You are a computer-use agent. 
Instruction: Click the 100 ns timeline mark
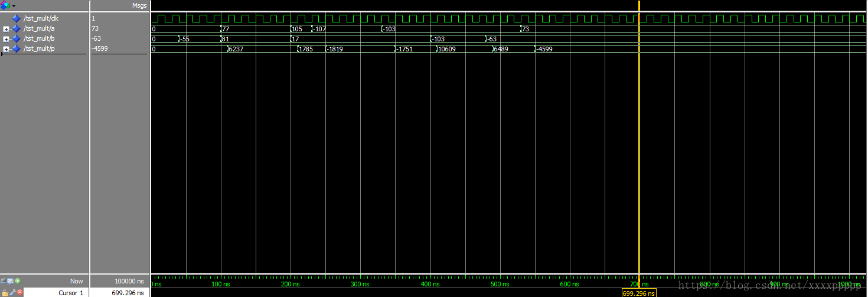pos(220,285)
